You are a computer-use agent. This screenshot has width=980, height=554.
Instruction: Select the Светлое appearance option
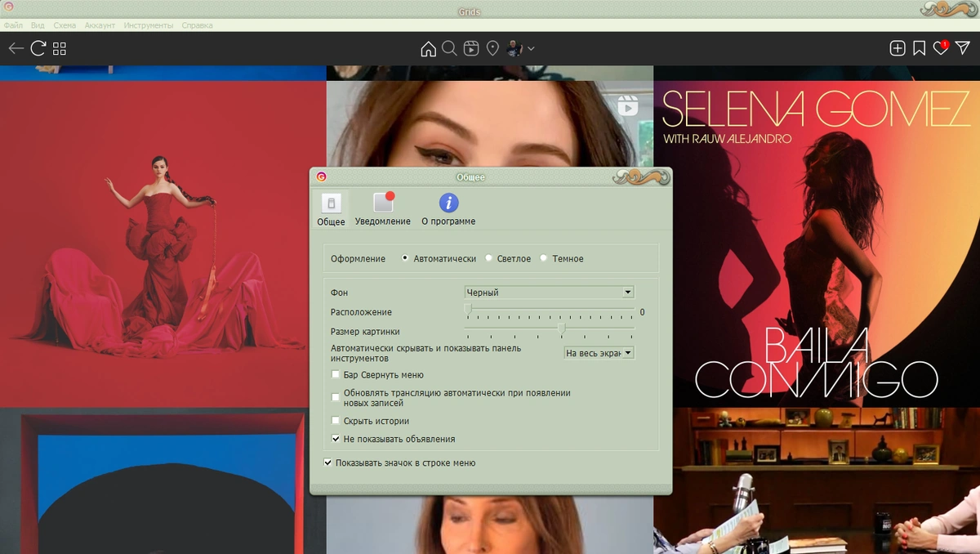point(508,258)
